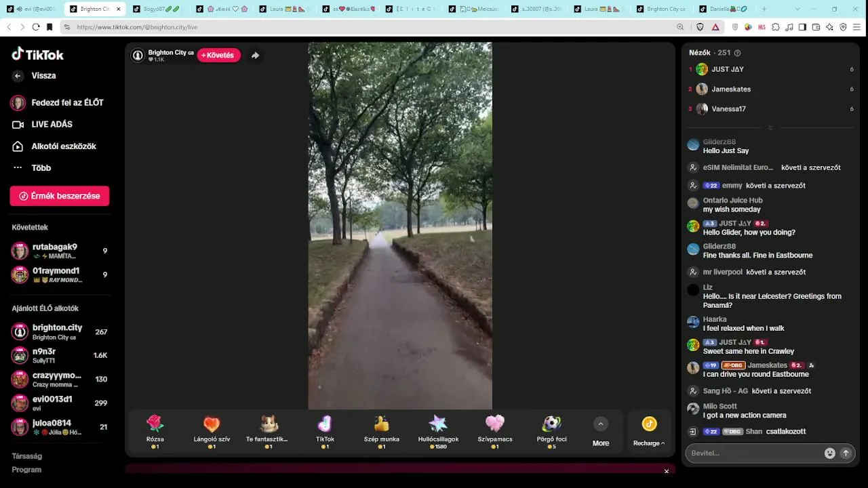Open rutabagak9 followed live channel
Image resolution: width=868 pixels, height=488 pixels.
coord(60,251)
